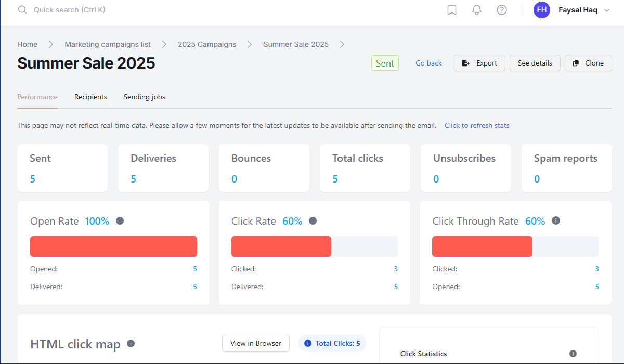Open the help question mark icon
The image size is (624, 364).
click(502, 10)
